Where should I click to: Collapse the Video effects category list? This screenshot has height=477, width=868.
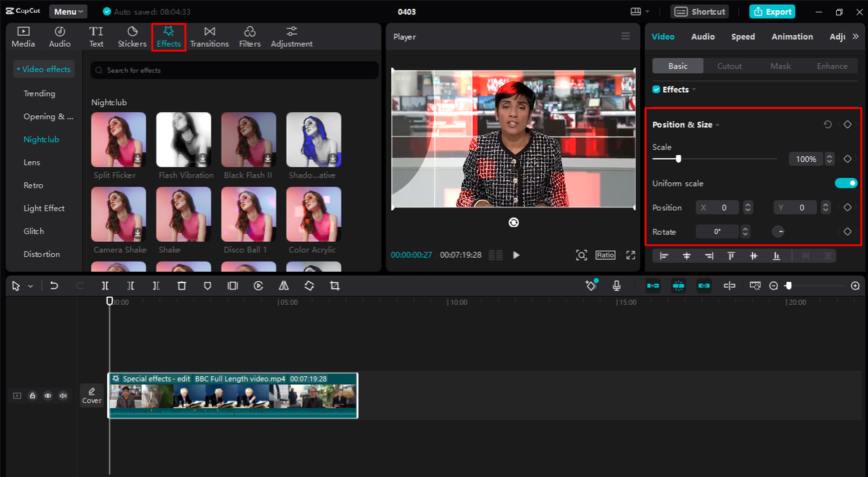point(43,69)
